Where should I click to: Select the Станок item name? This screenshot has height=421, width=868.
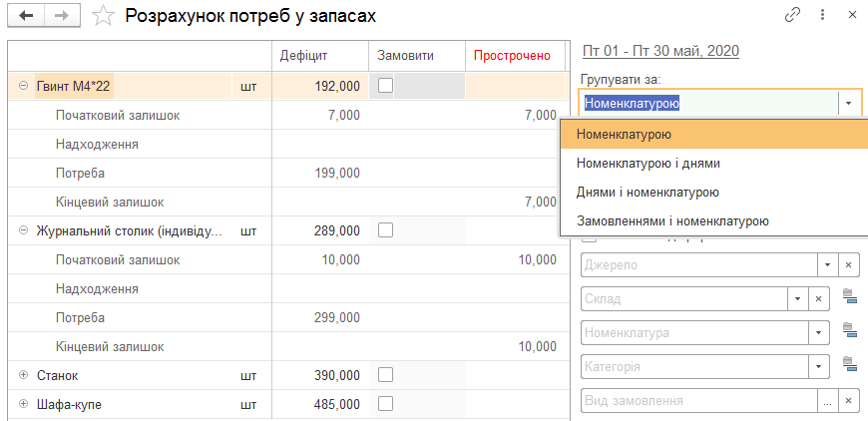point(58,376)
